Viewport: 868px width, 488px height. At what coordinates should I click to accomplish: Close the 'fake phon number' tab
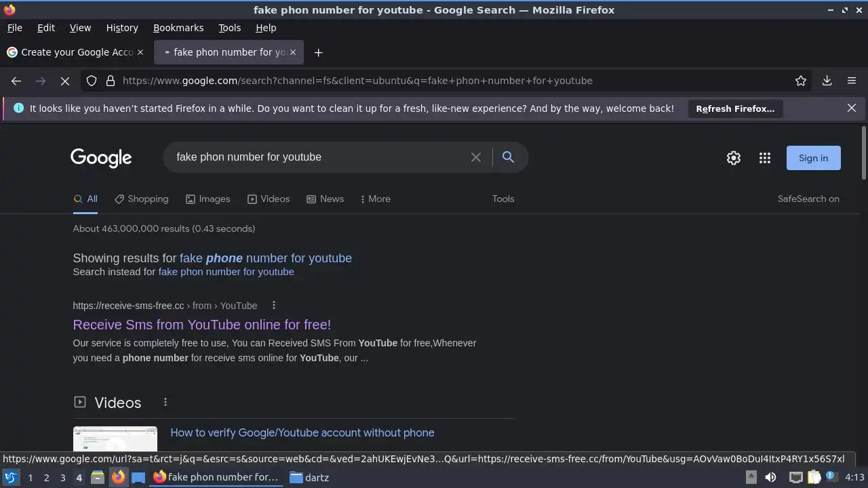[x=293, y=52]
